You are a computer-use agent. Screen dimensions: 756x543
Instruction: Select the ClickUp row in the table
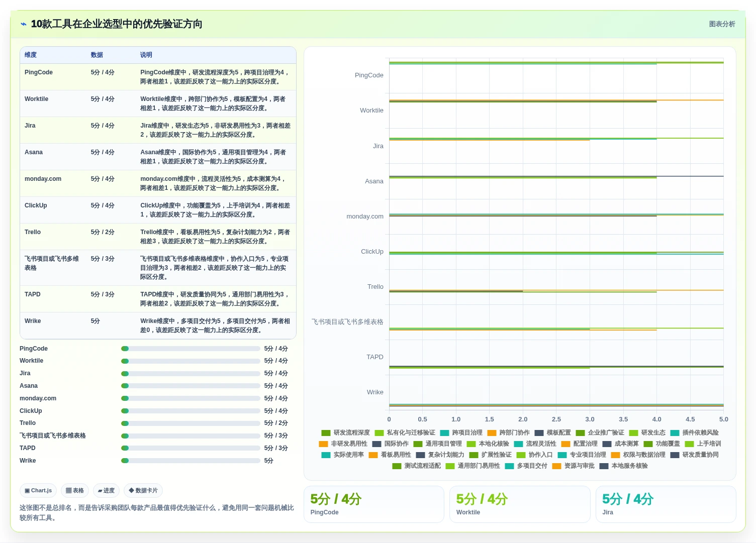pyautogui.click(x=158, y=210)
